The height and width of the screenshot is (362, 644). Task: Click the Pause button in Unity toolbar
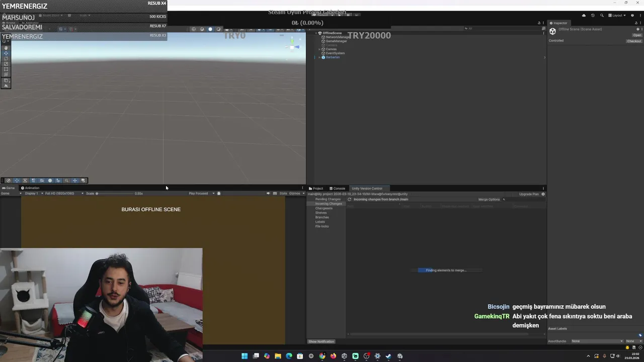click(x=348, y=15)
